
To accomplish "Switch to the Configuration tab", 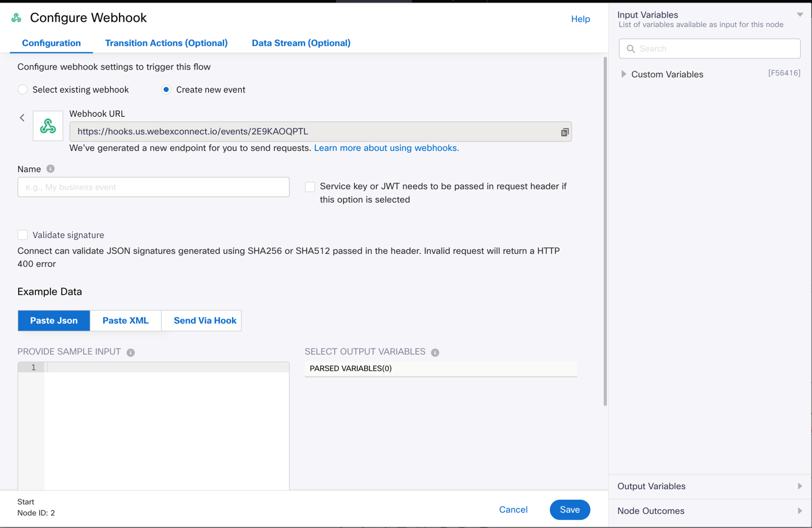I will point(51,43).
